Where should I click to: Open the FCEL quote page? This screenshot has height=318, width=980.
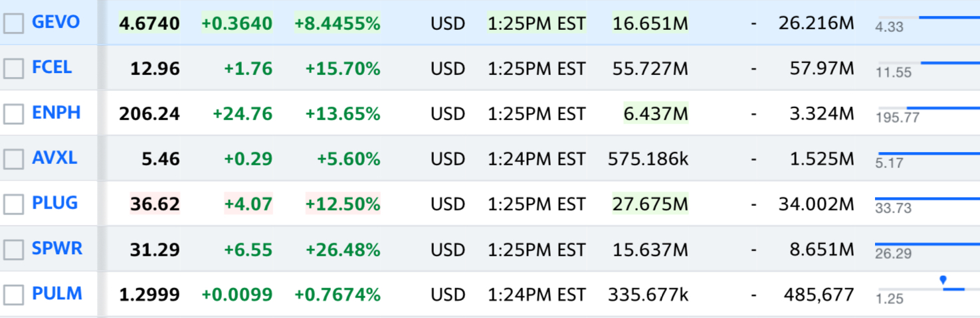(x=52, y=67)
